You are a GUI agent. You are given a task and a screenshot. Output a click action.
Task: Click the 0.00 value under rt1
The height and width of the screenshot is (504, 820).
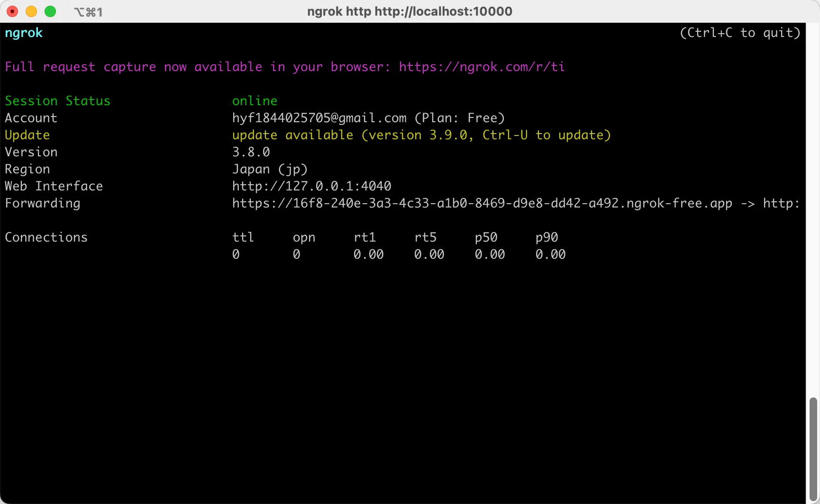pos(368,254)
